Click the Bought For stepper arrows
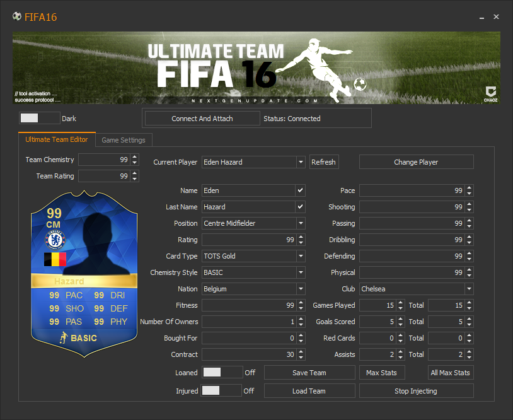The image size is (513, 420). point(301,338)
